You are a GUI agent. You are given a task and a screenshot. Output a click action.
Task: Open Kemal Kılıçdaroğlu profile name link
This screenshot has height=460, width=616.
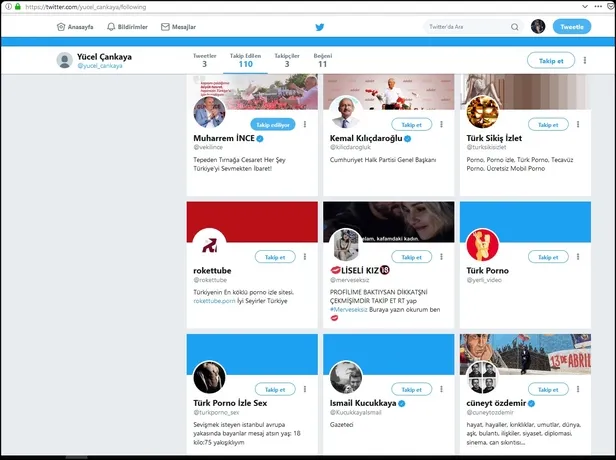366,138
